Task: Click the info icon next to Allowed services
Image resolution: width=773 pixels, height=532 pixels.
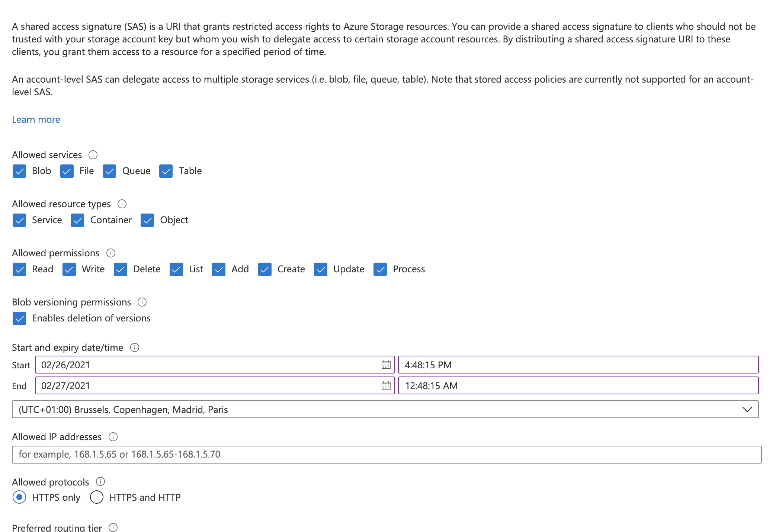Action: click(93, 155)
